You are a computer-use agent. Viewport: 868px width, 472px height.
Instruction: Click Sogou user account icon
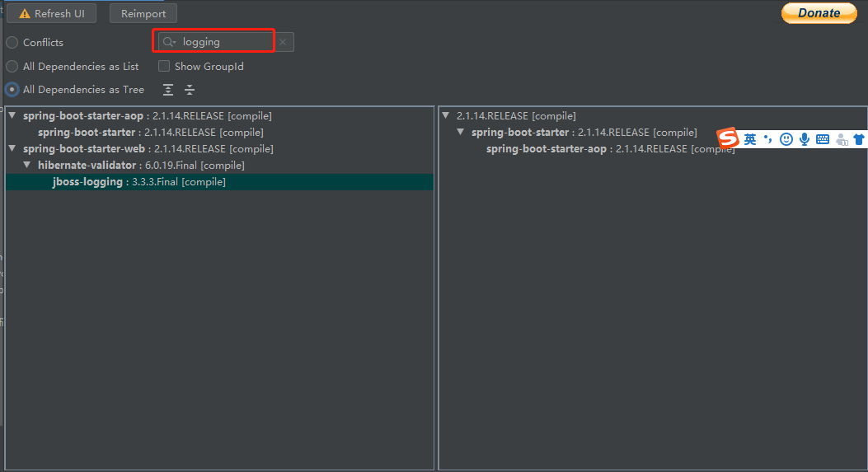pos(842,139)
